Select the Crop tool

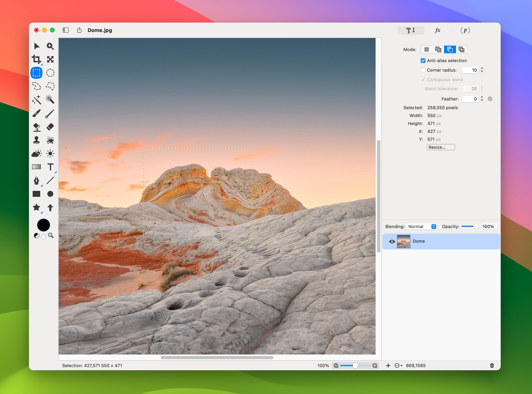click(36, 59)
